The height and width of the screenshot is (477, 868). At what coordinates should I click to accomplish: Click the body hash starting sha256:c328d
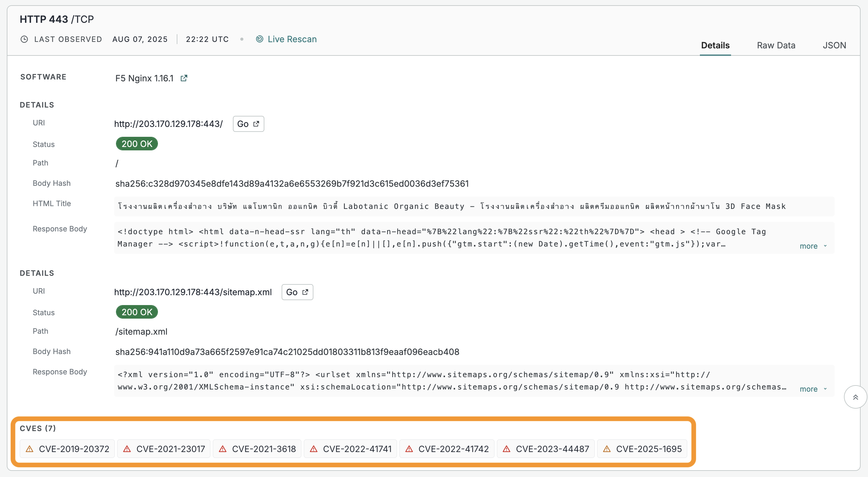click(x=292, y=183)
